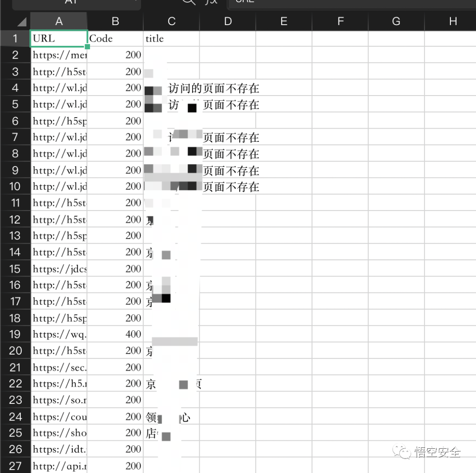Select column D header
476x473 pixels.
[228, 21]
